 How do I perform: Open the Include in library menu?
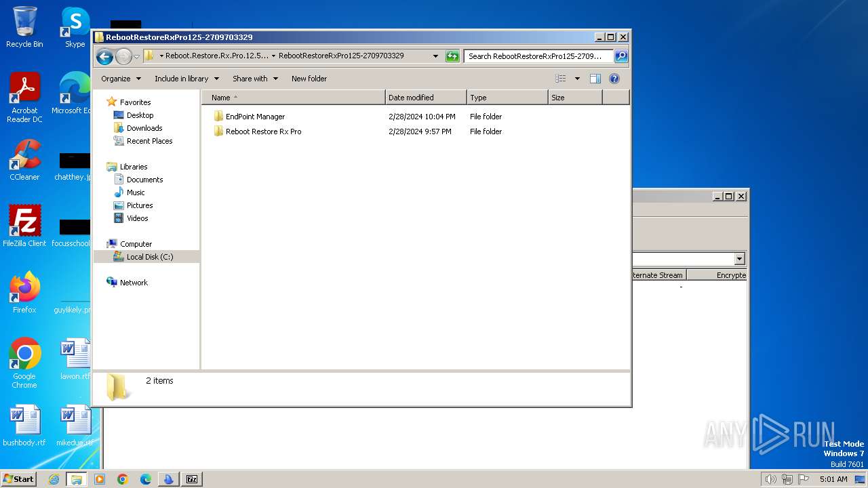pos(186,79)
